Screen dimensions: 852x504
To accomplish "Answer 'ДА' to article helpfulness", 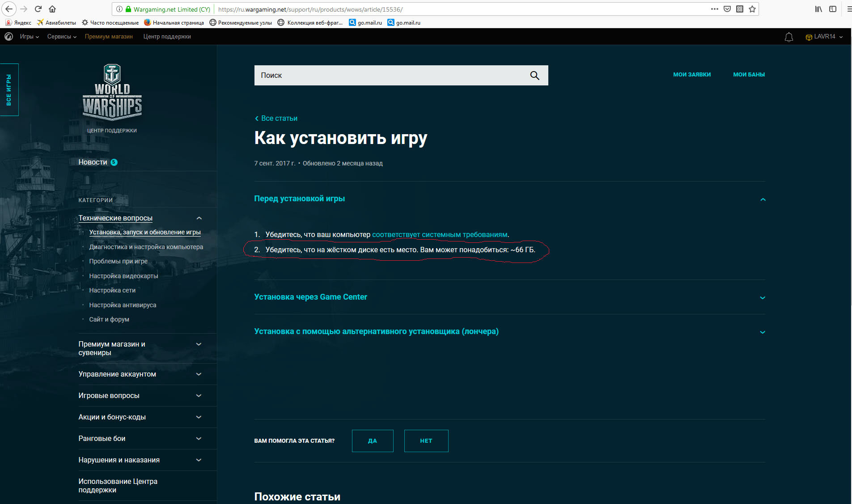I will (373, 441).
